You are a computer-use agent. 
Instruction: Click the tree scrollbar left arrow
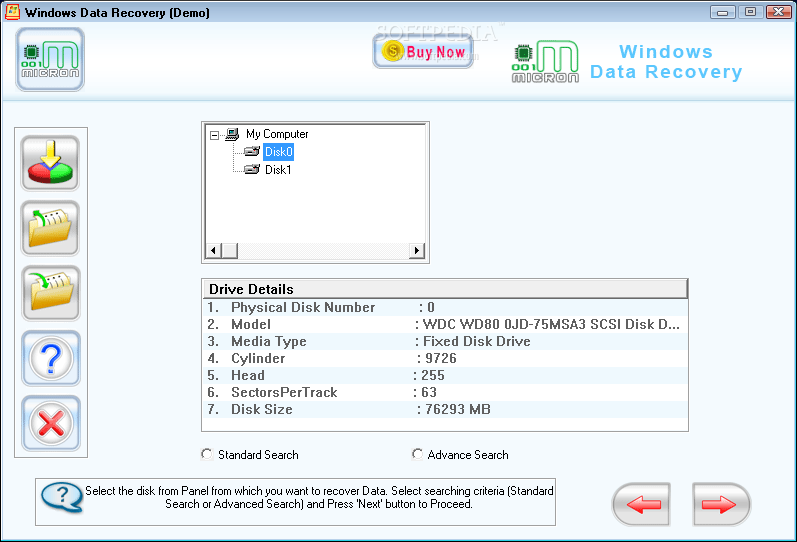(x=213, y=250)
